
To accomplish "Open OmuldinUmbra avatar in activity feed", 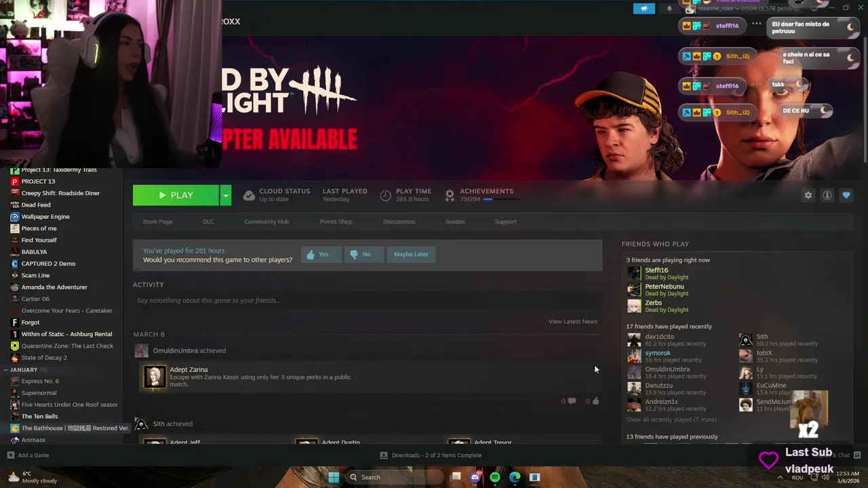I will point(141,350).
